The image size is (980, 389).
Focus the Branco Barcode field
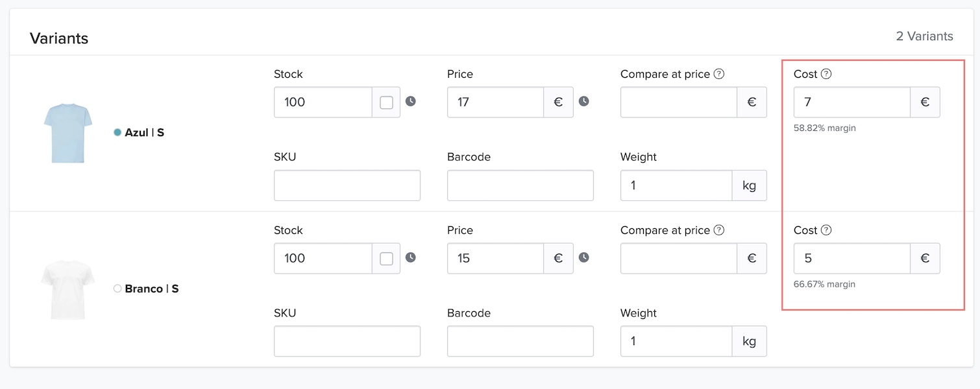(x=520, y=341)
